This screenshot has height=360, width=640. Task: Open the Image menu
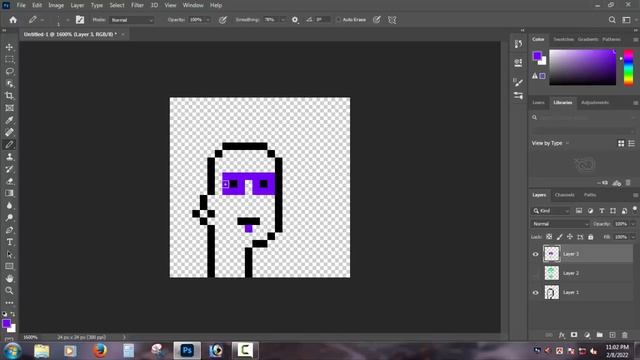coord(56,5)
